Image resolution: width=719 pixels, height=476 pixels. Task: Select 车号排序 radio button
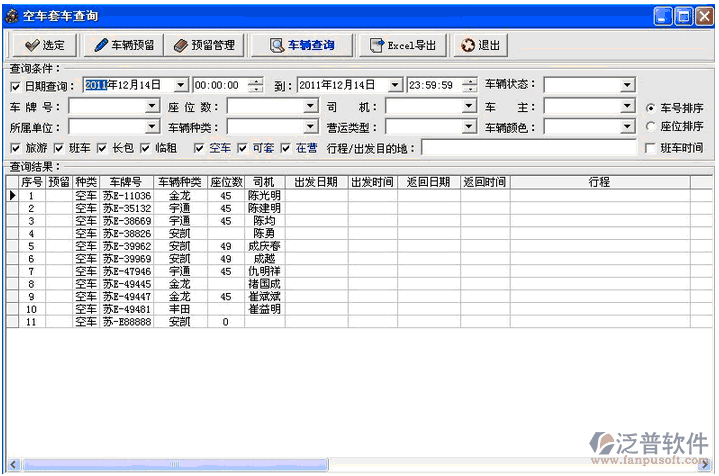click(651, 107)
